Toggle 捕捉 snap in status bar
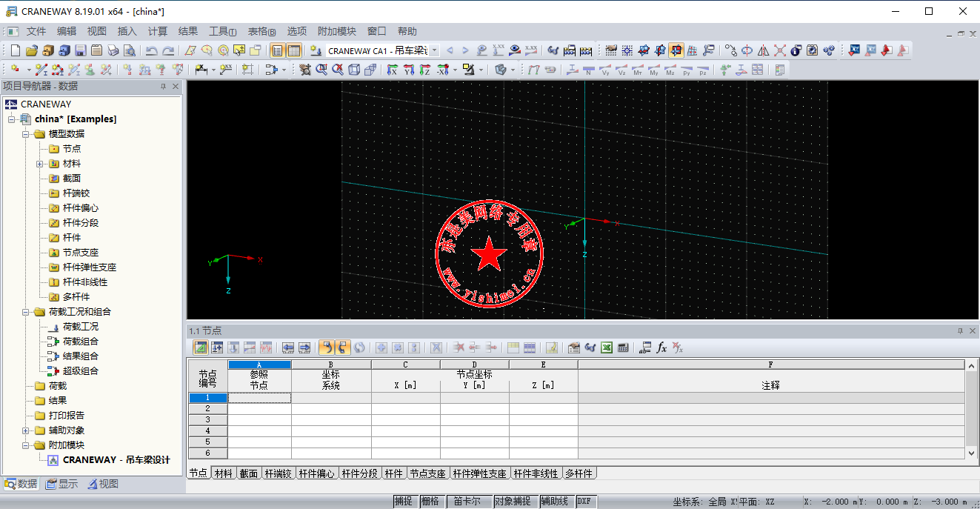980x509 pixels. click(x=404, y=502)
